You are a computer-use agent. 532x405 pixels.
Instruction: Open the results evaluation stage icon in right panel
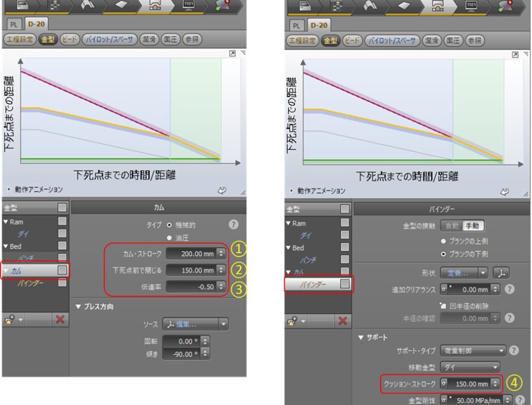click(505, 6)
